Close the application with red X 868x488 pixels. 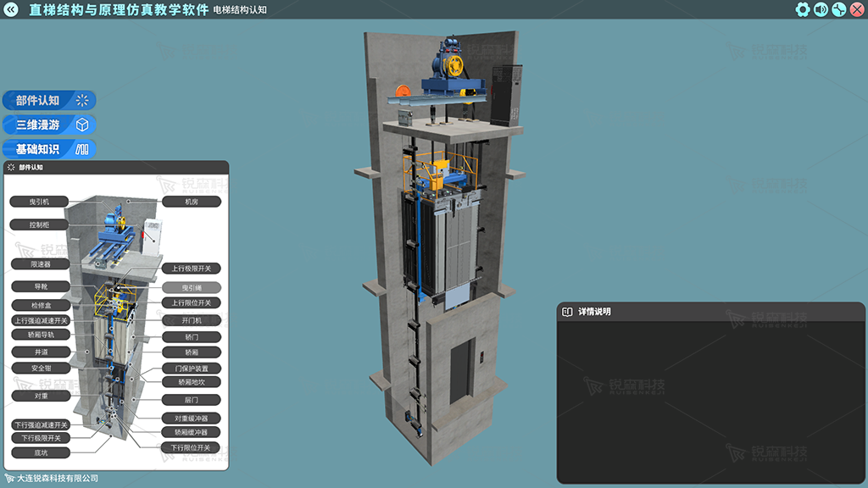tap(857, 9)
